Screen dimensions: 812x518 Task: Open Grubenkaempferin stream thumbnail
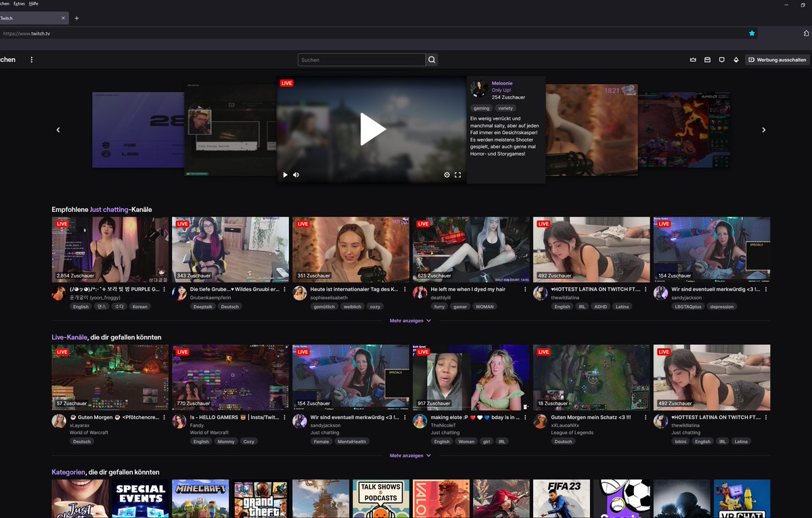pos(231,249)
